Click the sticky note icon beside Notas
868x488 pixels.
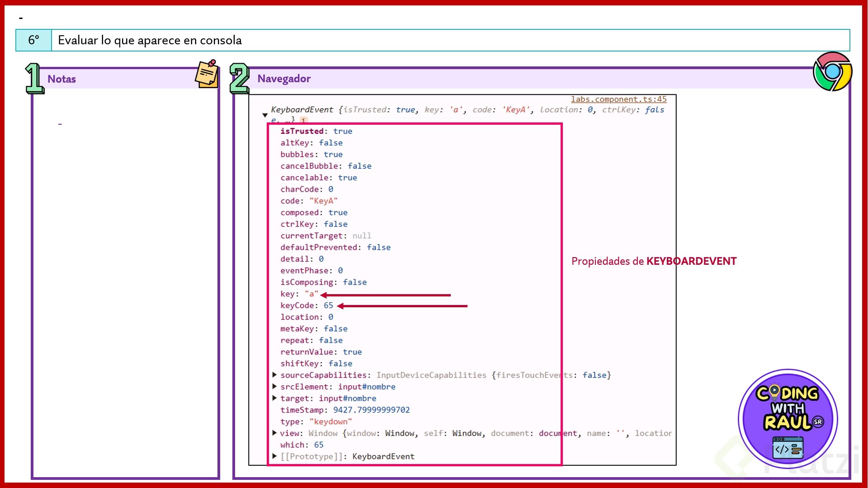pyautogui.click(x=207, y=73)
